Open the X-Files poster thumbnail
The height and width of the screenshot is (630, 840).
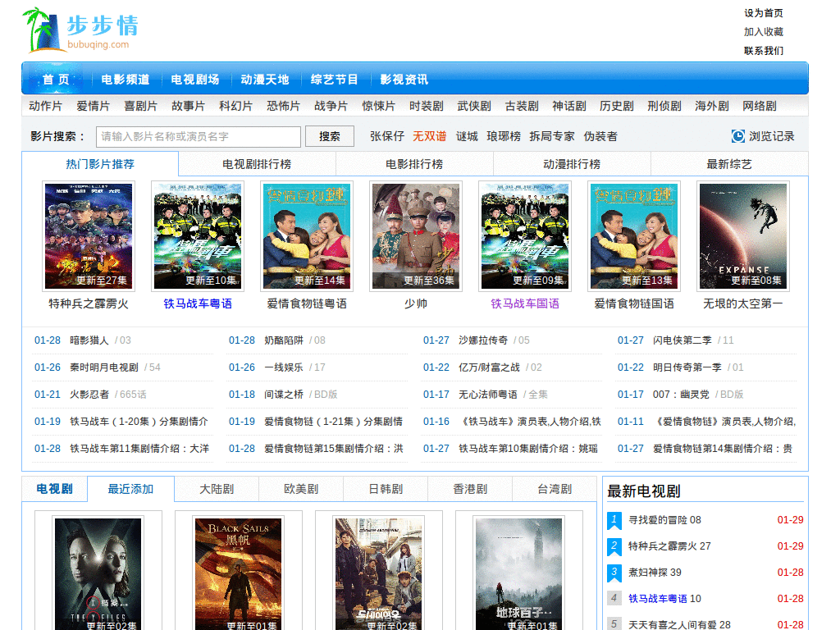coord(98,573)
